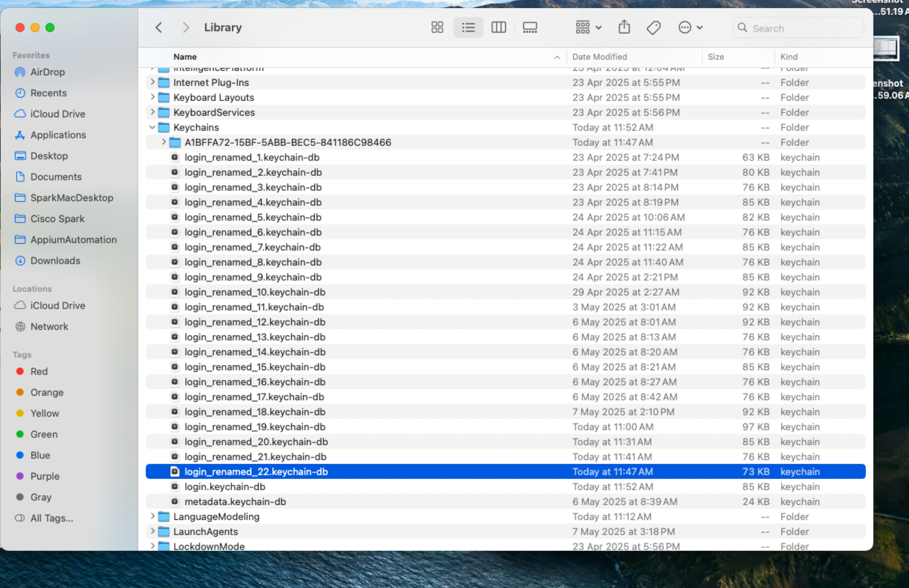The image size is (909, 588).
Task: Open the More actions ellipsis menu
Action: coord(689,28)
